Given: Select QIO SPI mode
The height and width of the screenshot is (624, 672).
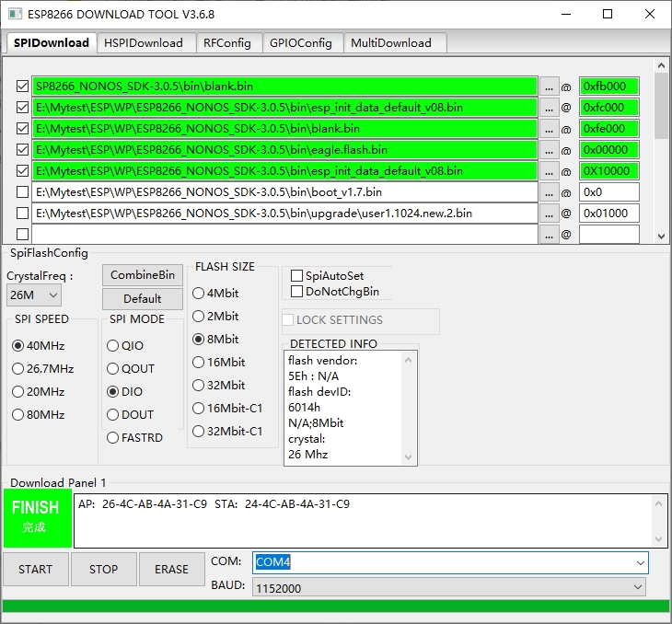Looking at the screenshot, I should 125,346.
